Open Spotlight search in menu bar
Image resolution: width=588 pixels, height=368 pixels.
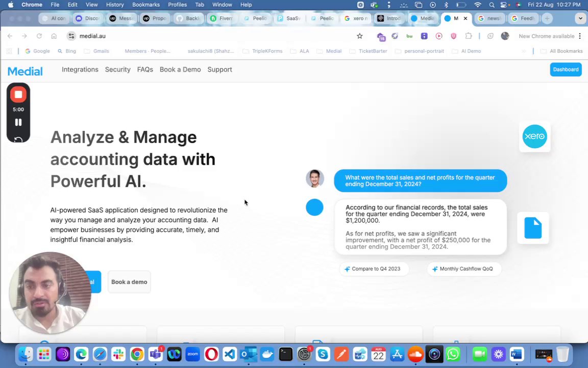point(492,5)
